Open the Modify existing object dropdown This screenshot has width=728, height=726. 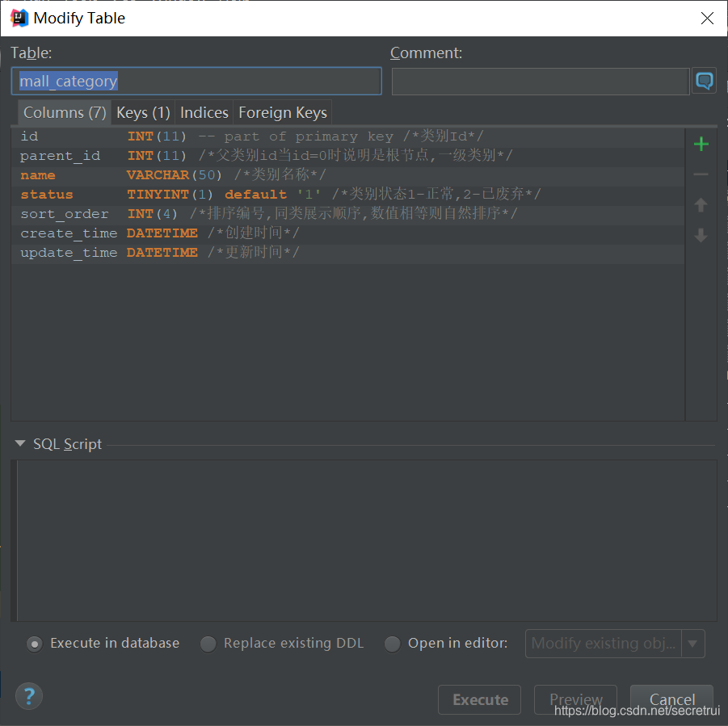[692, 644]
